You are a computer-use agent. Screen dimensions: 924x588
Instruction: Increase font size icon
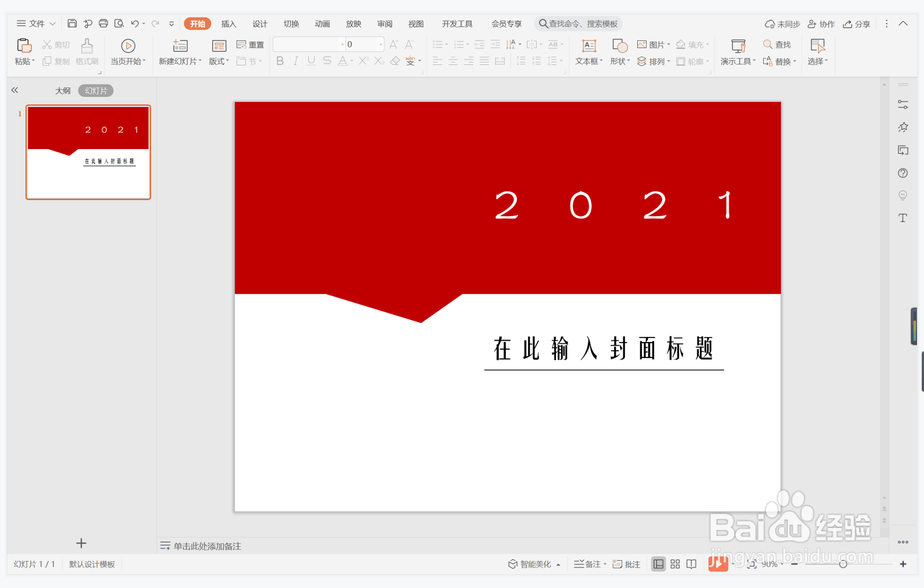click(393, 44)
